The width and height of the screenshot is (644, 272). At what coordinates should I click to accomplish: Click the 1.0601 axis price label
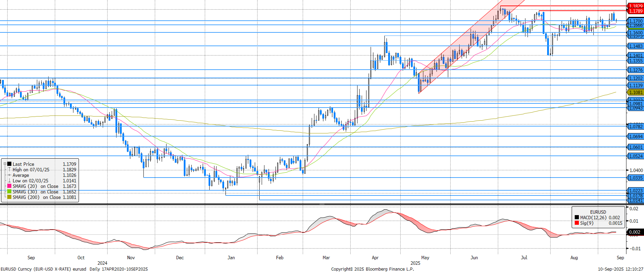635,147
